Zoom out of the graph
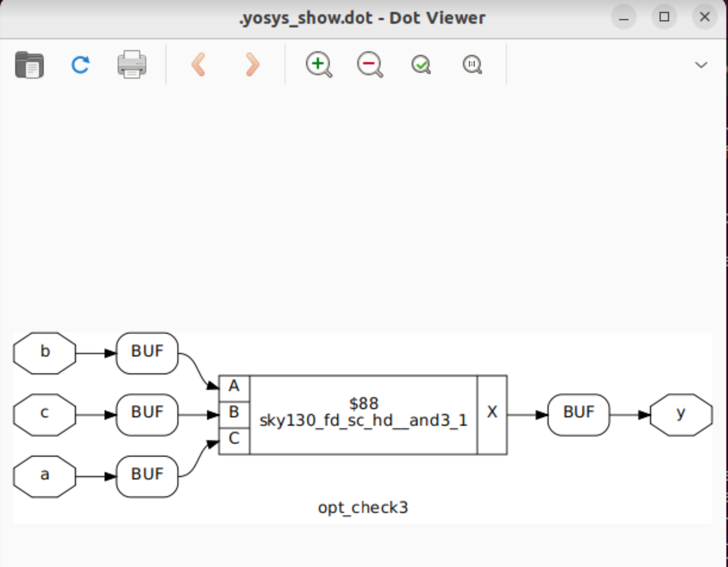Viewport: 728px width, 567px height. click(x=369, y=64)
